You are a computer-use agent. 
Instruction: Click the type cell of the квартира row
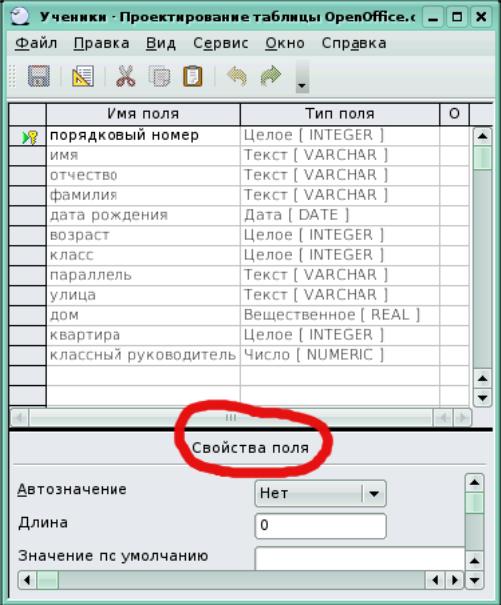pos(340,335)
